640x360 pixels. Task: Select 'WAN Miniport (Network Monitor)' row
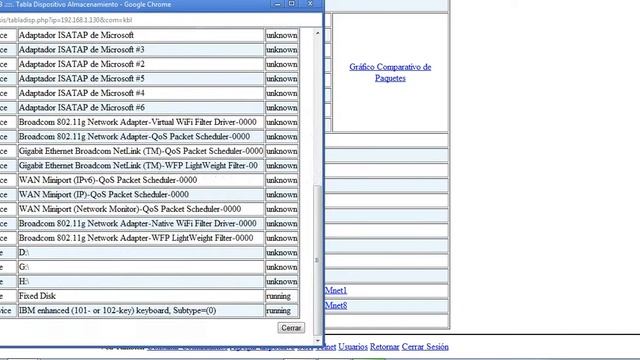coord(141,209)
